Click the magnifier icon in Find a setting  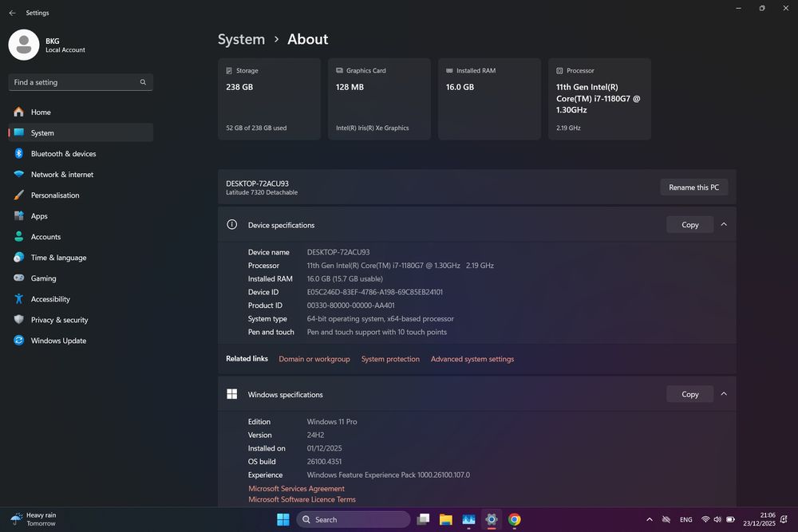coord(143,82)
